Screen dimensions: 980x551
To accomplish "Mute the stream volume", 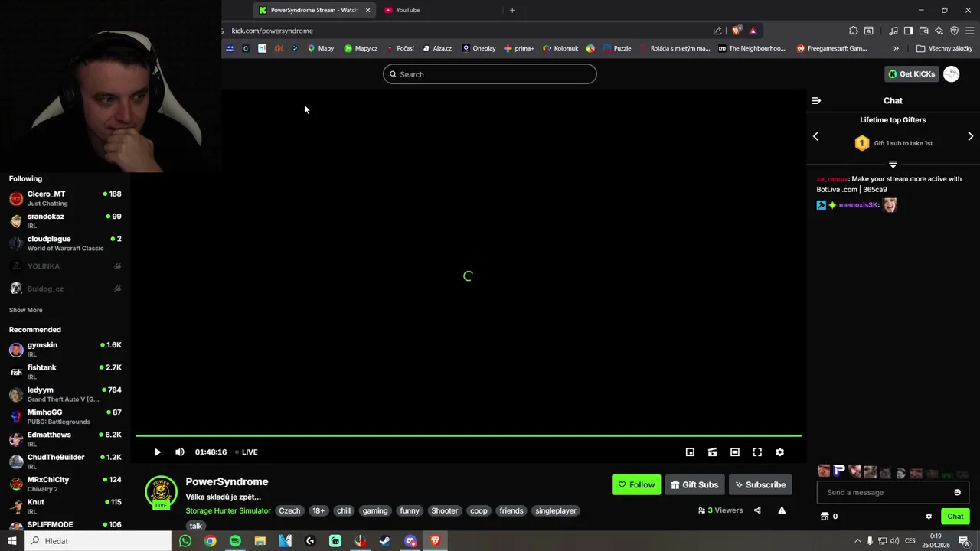I will click(x=180, y=452).
